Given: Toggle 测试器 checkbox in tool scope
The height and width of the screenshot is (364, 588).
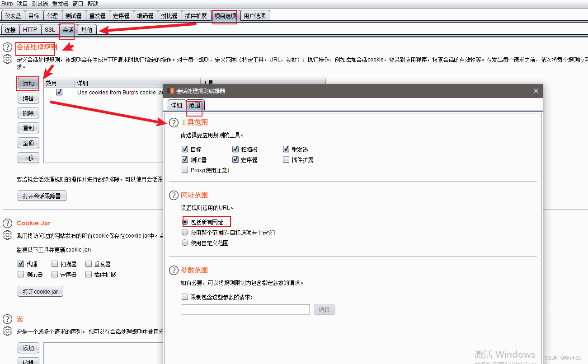Looking at the screenshot, I should 184,159.
